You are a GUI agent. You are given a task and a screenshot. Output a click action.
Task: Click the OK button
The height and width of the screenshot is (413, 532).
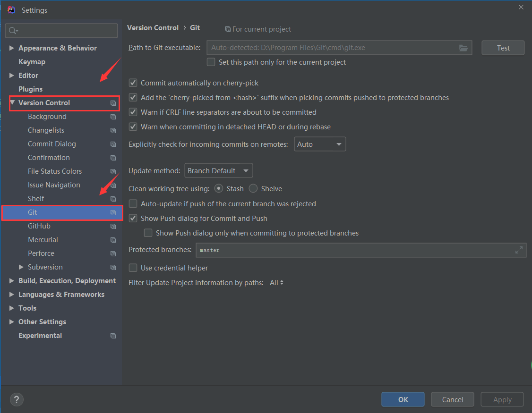tap(403, 399)
